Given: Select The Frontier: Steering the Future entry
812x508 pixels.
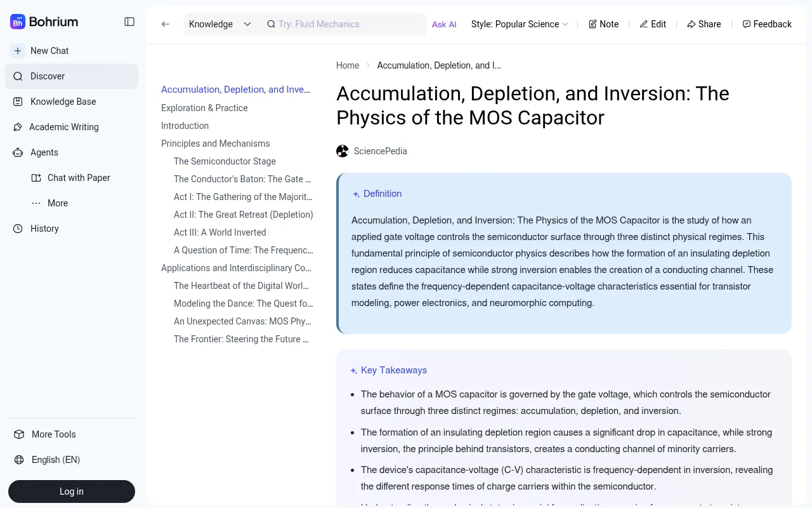Looking at the screenshot, I should (x=242, y=339).
